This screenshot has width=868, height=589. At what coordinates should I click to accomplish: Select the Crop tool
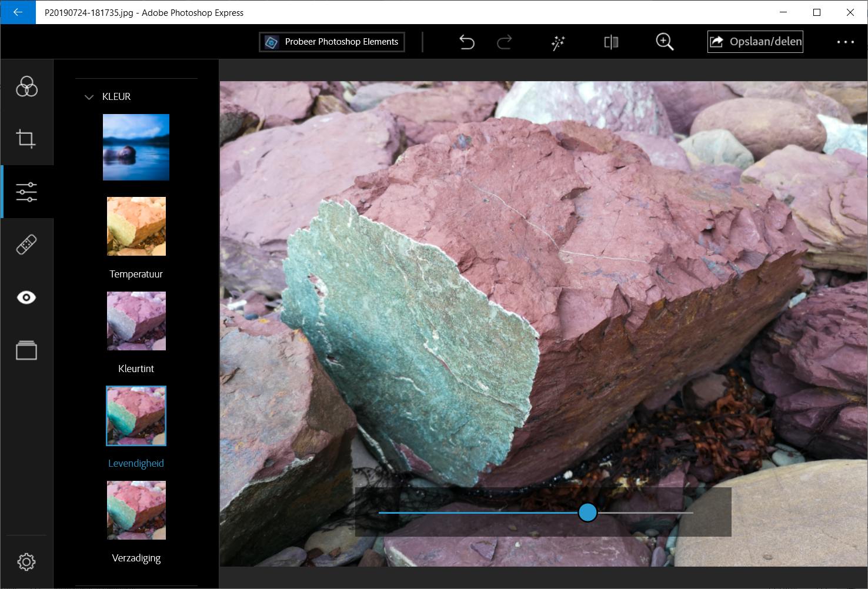point(26,139)
